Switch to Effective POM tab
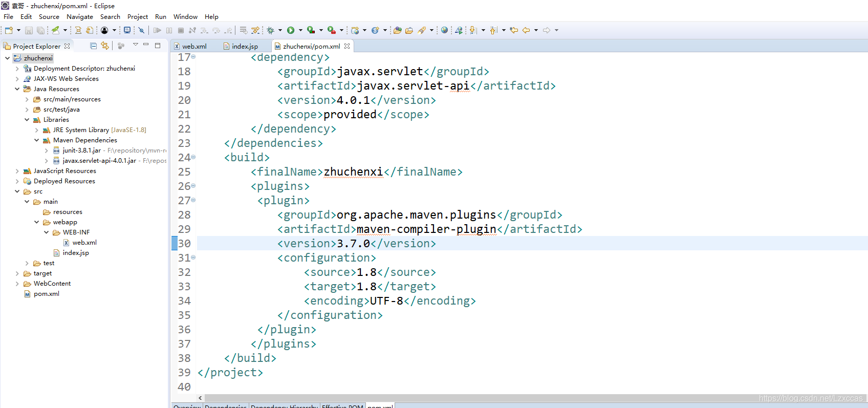Viewport: 868px width, 408px height. tap(342, 405)
